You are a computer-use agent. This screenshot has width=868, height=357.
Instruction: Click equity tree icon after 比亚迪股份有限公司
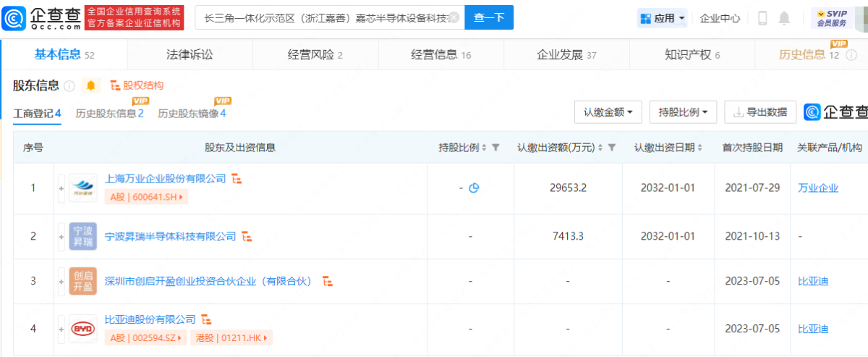coord(206,319)
